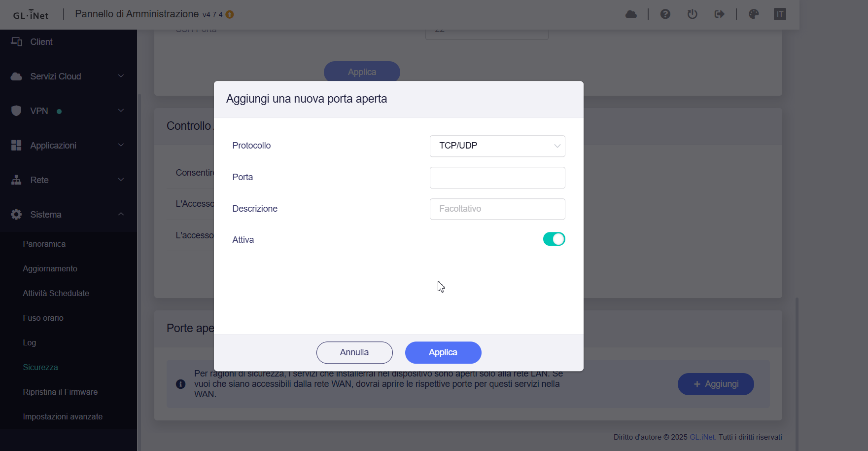The height and width of the screenshot is (451, 868).
Task: Click the cloud status icon in header
Action: point(631,14)
